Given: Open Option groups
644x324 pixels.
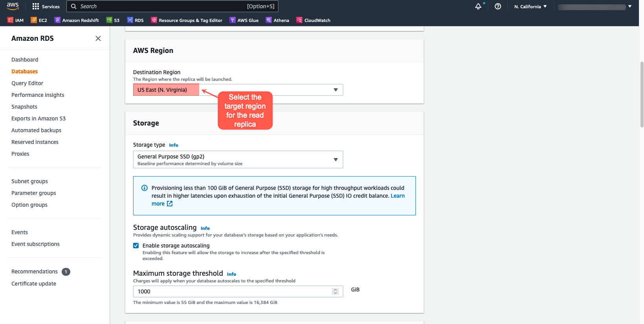Looking at the screenshot, I should 29,205.
